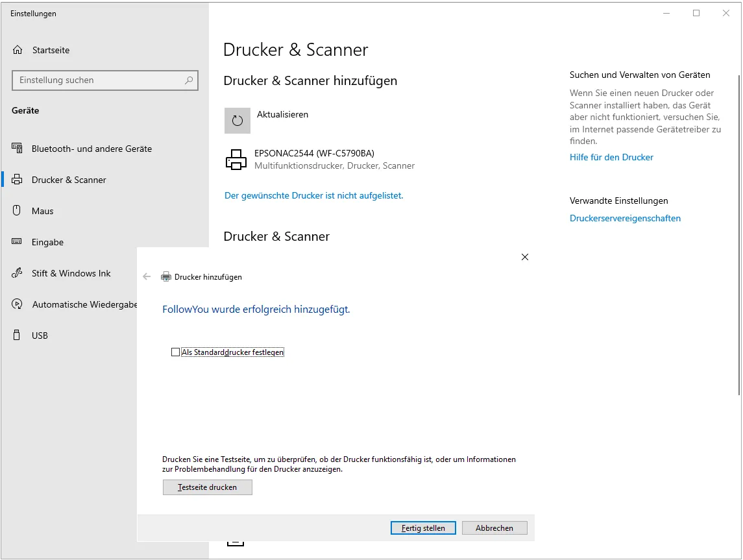The height and width of the screenshot is (560, 743).
Task: Click the Einstellung suchen search field
Action: click(97, 80)
